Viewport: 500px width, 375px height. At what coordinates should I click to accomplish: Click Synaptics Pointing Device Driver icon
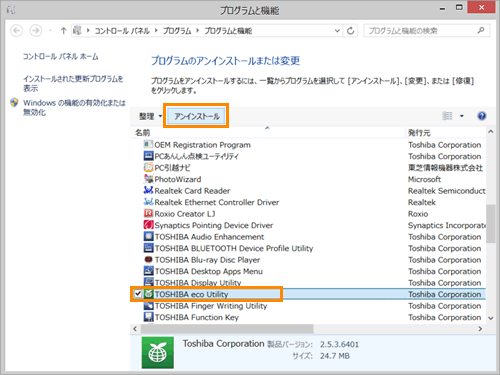pos(148,225)
